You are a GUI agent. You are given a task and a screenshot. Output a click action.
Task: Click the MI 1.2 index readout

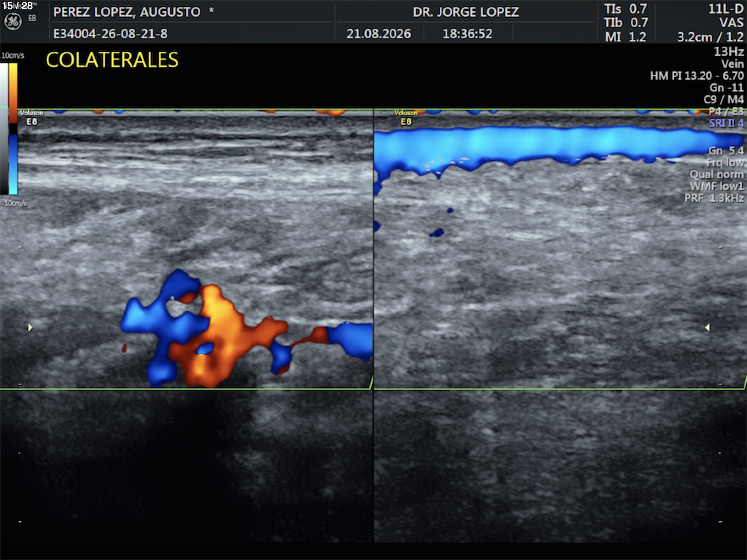tap(626, 37)
